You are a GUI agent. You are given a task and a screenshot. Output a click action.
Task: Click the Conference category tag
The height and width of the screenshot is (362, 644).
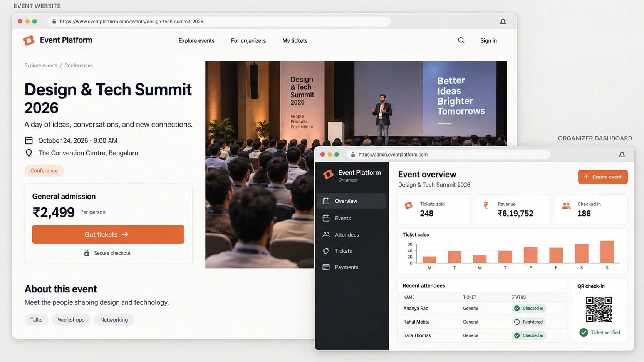tap(44, 170)
